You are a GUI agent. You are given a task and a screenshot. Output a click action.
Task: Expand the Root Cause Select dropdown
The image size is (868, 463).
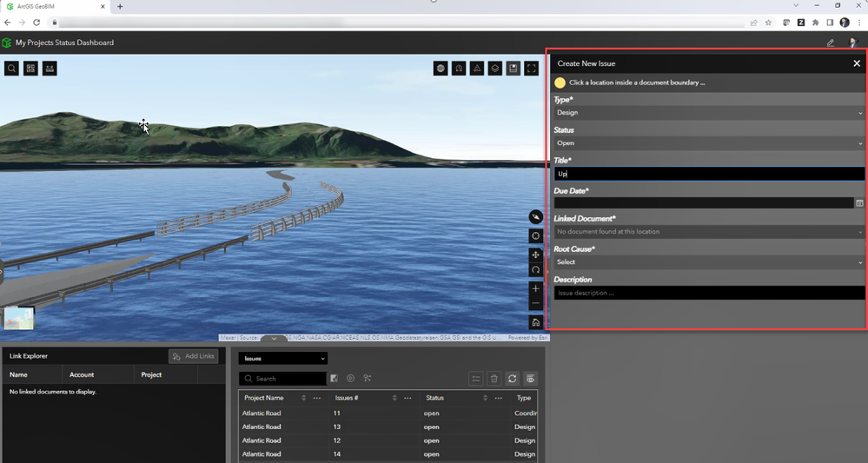(x=707, y=262)
